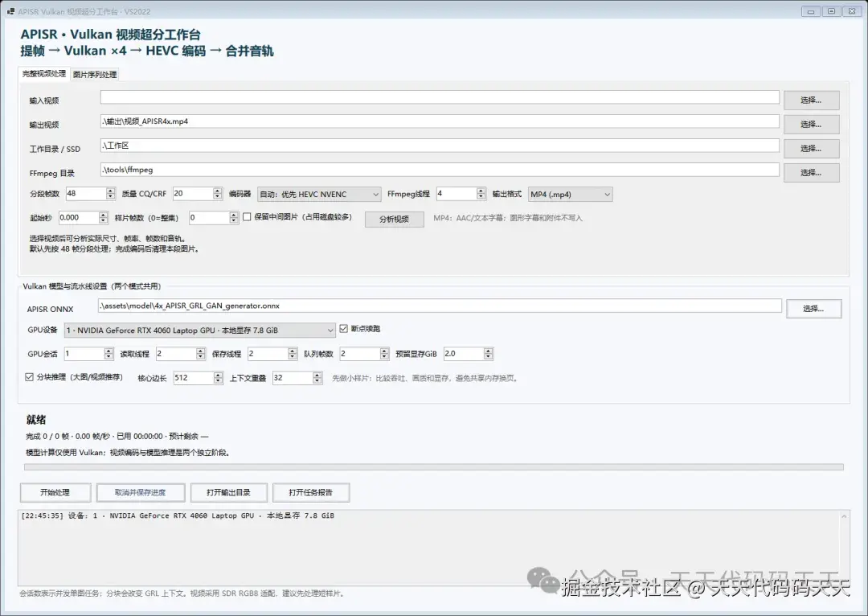Click the processing progress bar

coord(434,467)
